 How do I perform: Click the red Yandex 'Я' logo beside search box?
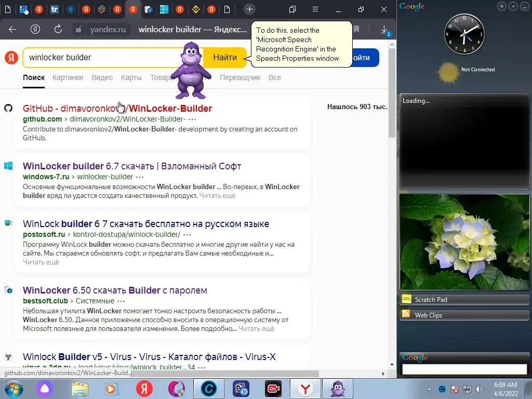[x=11, y=57]
